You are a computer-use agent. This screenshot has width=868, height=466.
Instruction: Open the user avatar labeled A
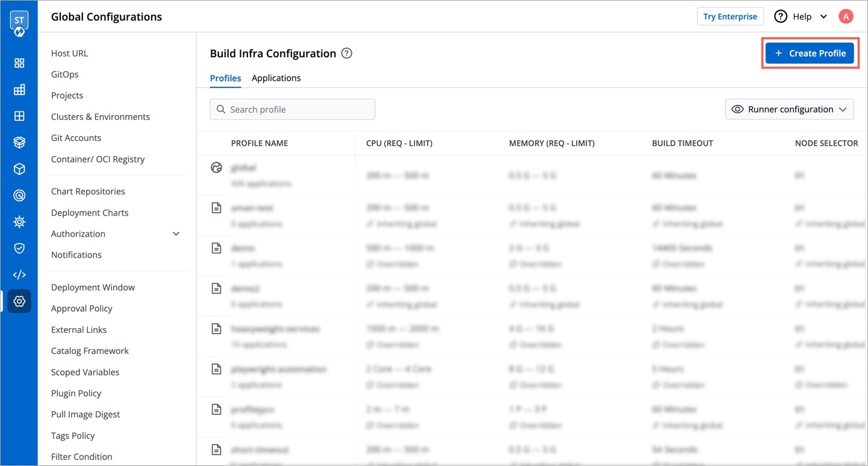coord(846,16)
